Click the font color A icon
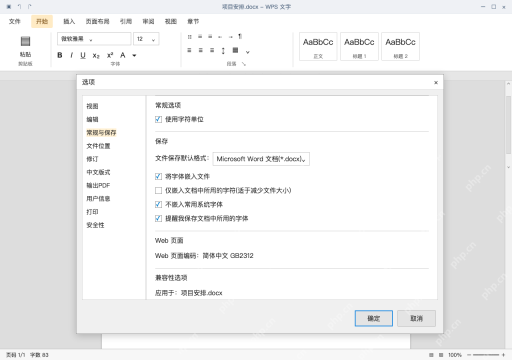The width and height of the screenshot is (512, 360). (123, 55)
